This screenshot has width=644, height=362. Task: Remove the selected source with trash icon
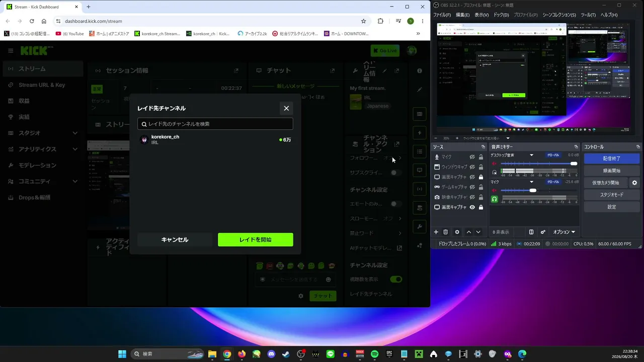click(x=445, y=232)
